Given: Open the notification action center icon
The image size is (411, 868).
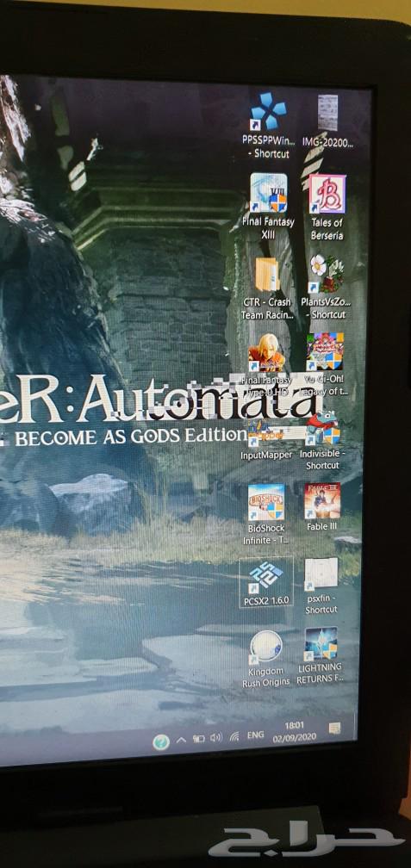Looking at the screenshot, I should [334, 728].
